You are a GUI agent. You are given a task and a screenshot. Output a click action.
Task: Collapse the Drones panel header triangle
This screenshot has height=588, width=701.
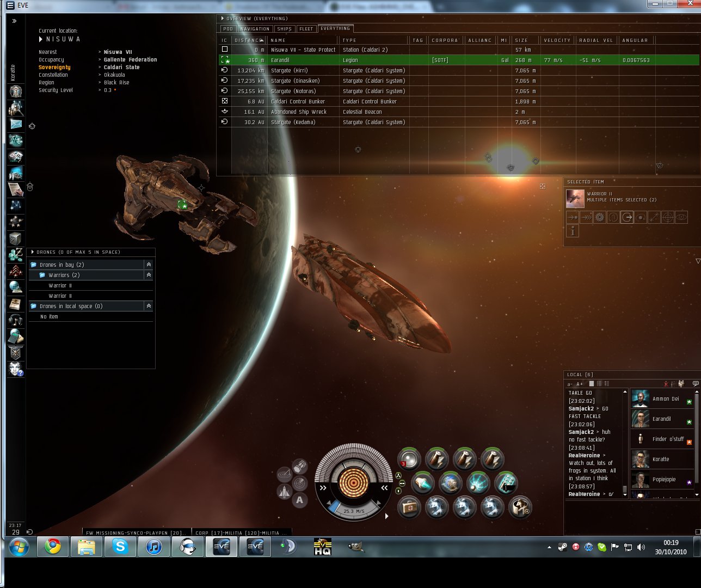pos(33,252)
